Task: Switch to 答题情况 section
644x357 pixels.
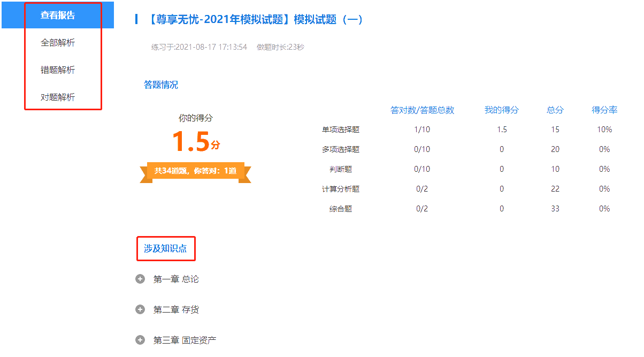Action: click(x=160, y=85)
